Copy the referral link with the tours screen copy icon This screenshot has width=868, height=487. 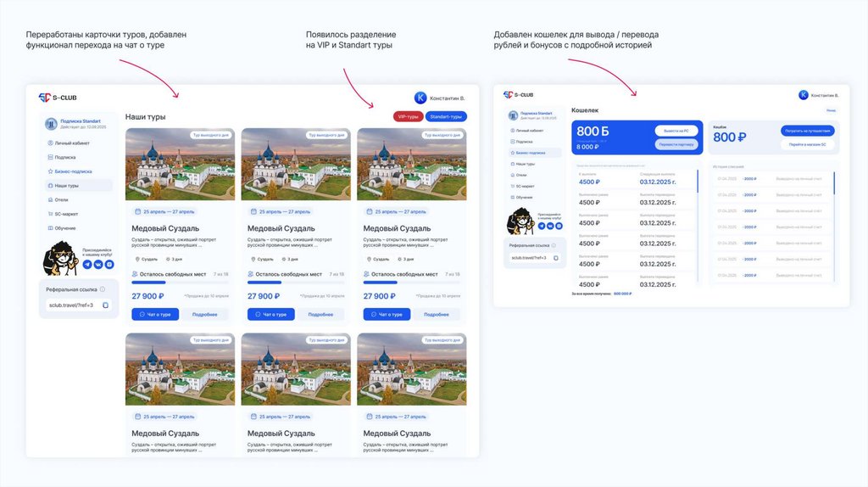[106, 305]
